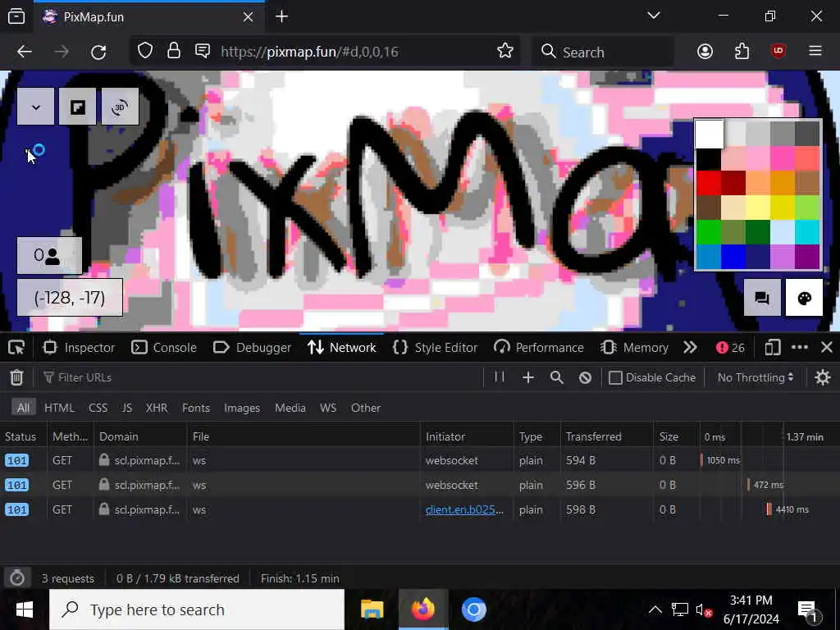840x630 pixels.
Task: Select the black palette swatch
Action: (708, 159)
